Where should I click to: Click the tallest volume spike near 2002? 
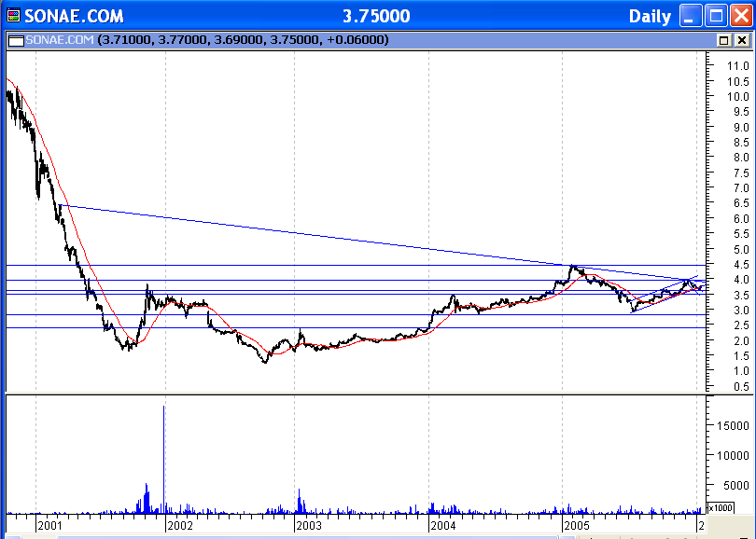pos(164,458)
